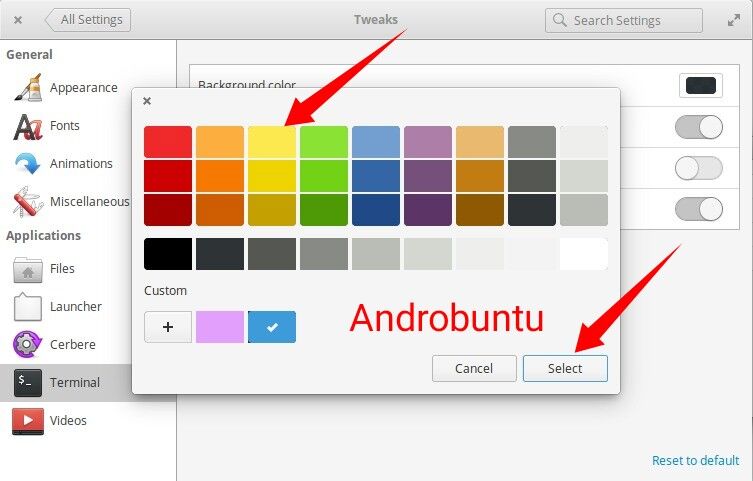Close the Tweaks settings window
Viewport: 753px width, 481px height.
[18, 20]
